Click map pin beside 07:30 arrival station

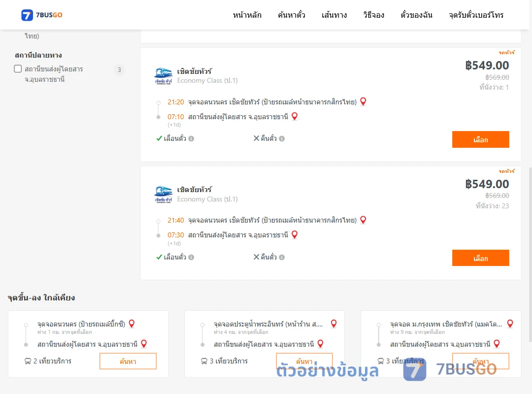click(295, 234)
